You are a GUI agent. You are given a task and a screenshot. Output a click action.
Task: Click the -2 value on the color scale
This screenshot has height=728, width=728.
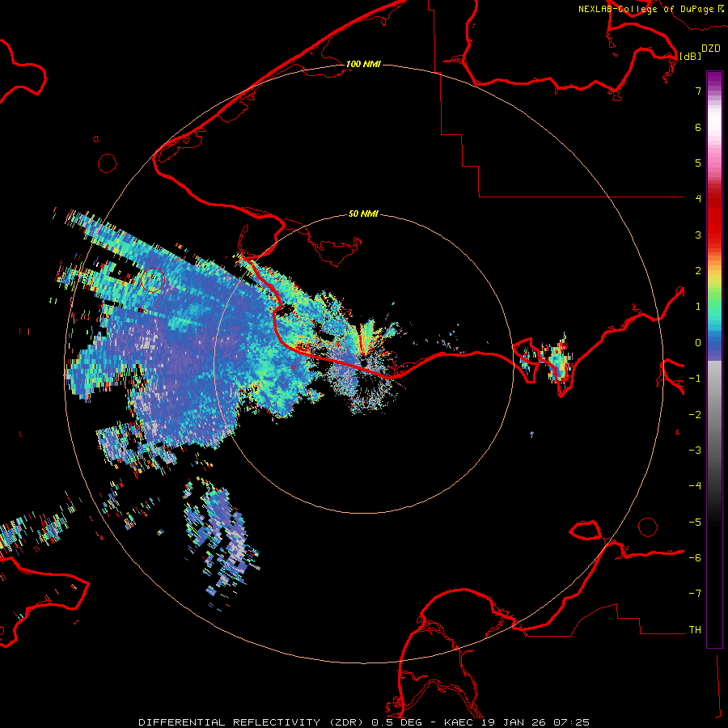[x=695, y=415]
